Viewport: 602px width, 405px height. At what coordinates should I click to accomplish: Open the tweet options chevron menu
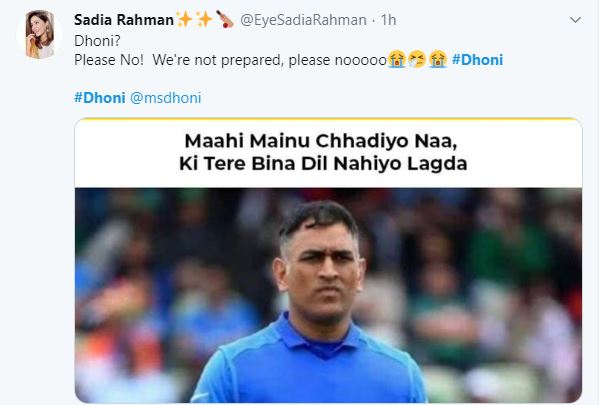click(575, 19)
